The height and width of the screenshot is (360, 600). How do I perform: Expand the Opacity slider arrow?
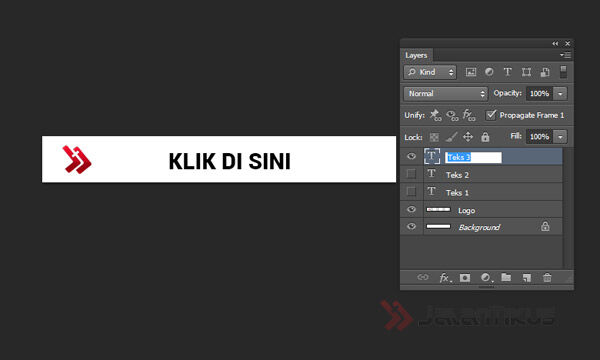point(560,94)
